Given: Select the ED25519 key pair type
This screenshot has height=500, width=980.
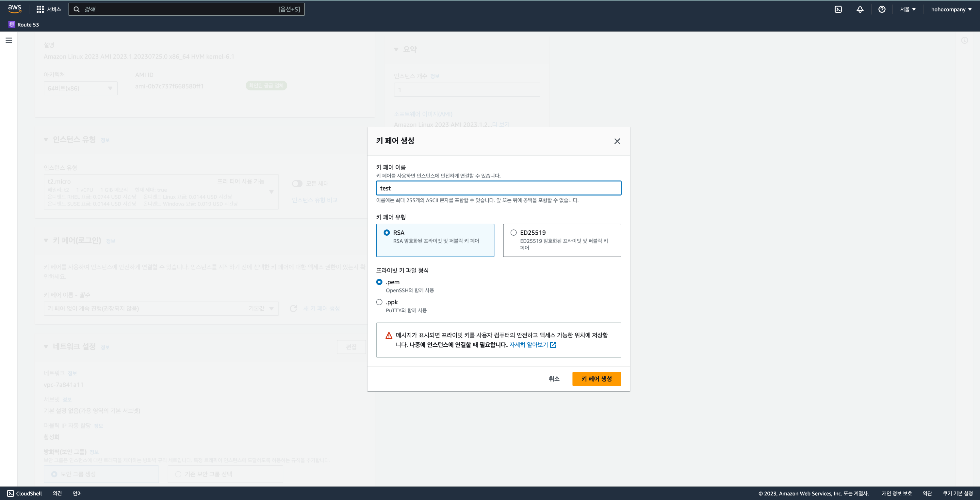Looking at the screenshot, I should (514, 232).
